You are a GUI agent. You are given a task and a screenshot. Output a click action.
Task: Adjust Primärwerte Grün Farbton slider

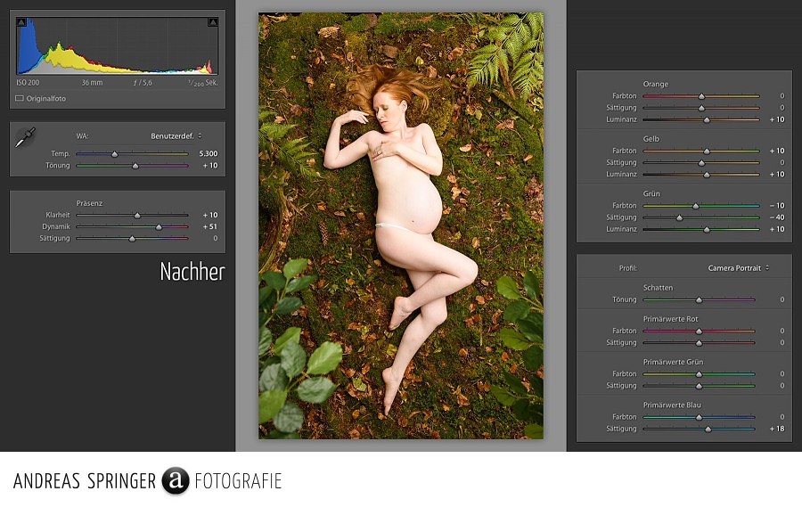coord(699,374)
